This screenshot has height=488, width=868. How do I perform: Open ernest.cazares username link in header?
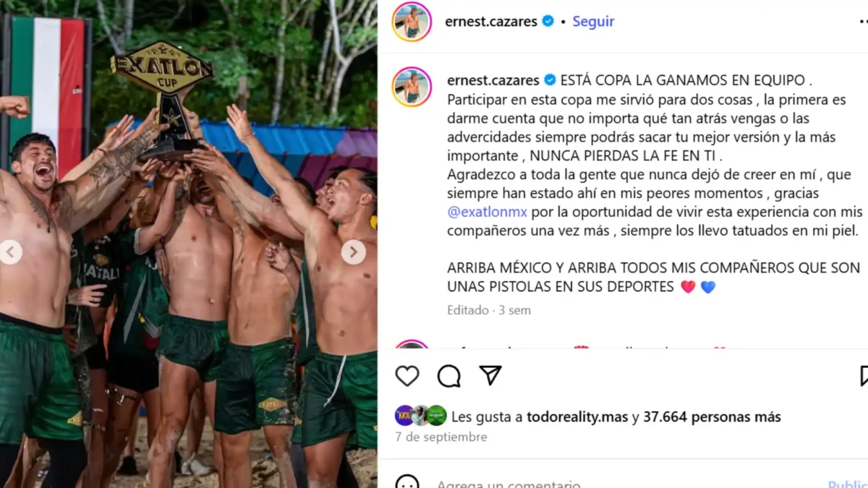click(x=491, y=22)
